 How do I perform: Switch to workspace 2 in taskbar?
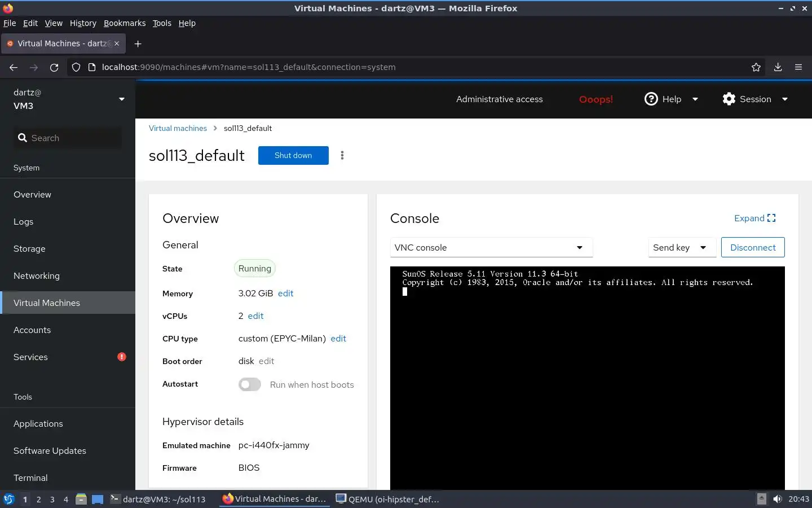coord(38,499)
